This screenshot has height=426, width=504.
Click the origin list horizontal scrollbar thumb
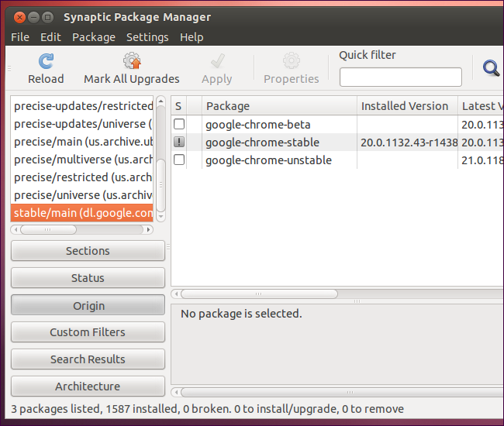pyautogui.click(x=48, y=230)
